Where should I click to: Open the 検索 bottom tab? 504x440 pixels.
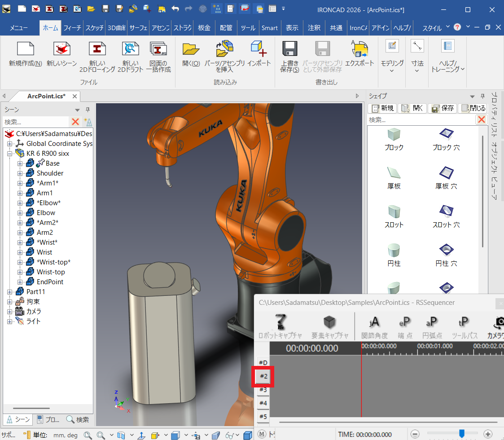(x=78, y=419)
